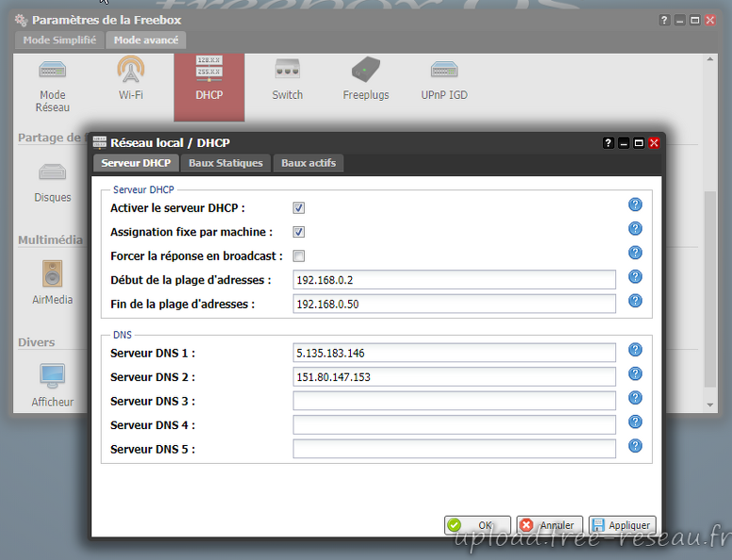732x560 pixels.
Task: Show help for Fin de la plage d'adresses
Action: tap(635, 301)
